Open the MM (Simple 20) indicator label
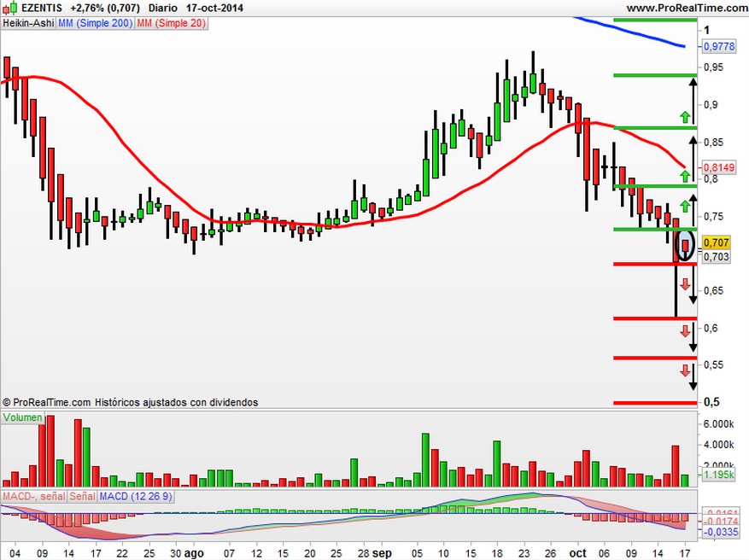 172,23
